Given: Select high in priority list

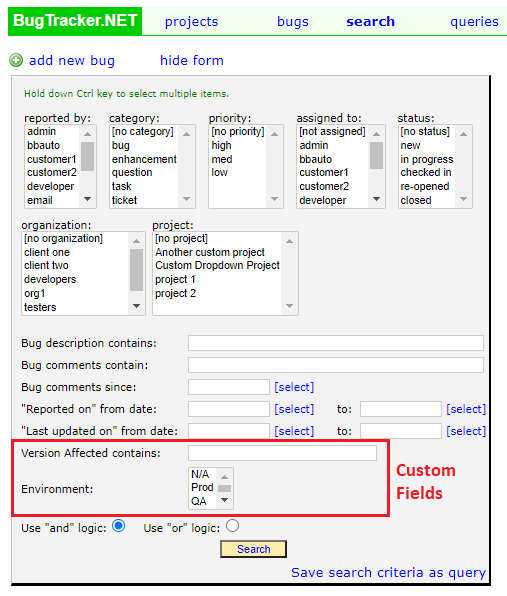Looking at the screenshot, I should 222,146.
